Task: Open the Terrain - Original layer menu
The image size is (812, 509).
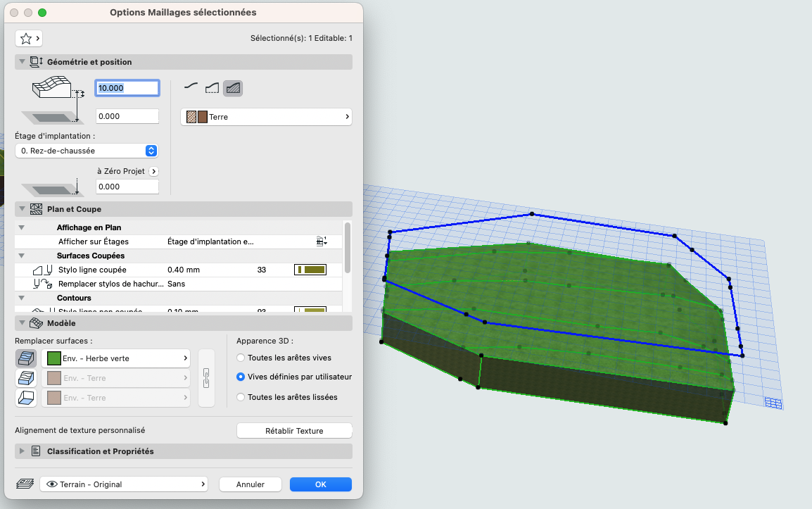Action: (x=124, y=484)
